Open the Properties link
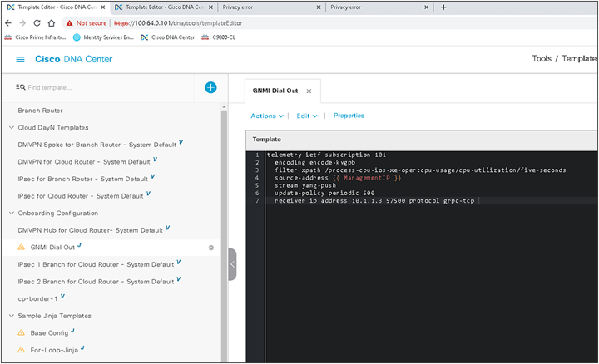 coord(349,116)
